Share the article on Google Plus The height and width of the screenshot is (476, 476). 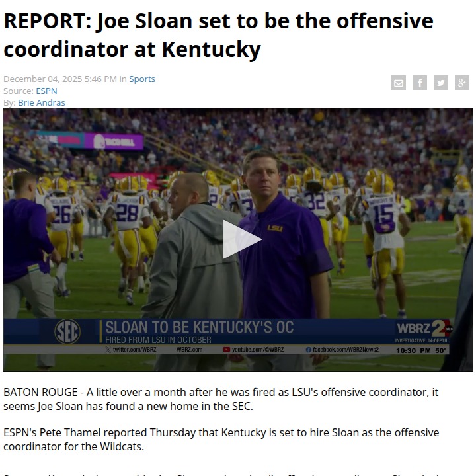click(461, 83)
